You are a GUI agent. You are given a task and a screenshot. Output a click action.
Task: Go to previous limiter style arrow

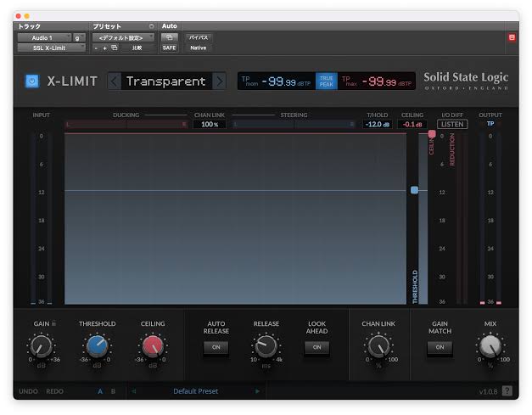click(x=115, y=81)
